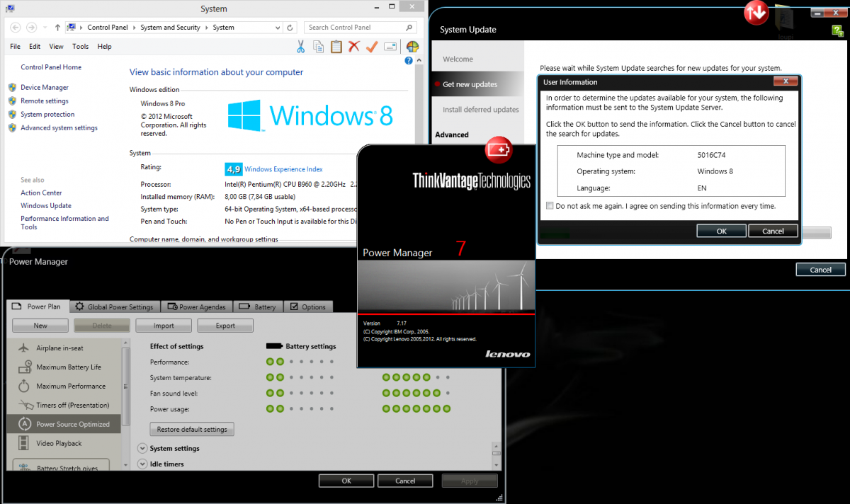Click the orange checkmark toolbar icon
Screen dimensions: 850x504
(372, 47)
